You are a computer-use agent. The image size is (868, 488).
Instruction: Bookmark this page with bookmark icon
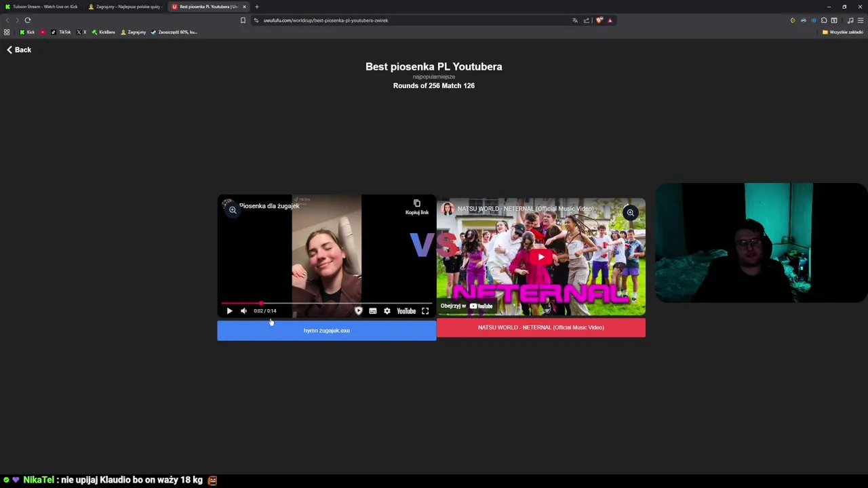click(243, 20)
